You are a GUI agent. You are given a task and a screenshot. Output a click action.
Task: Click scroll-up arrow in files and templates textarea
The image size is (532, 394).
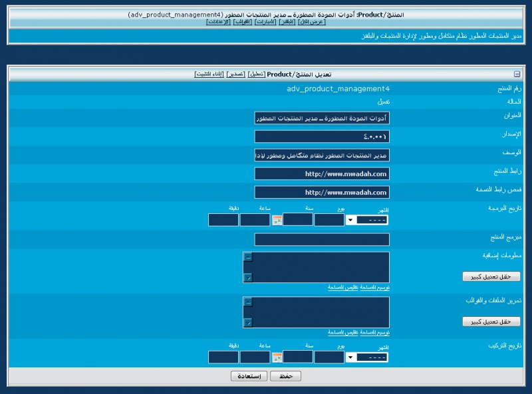[247, 302]
